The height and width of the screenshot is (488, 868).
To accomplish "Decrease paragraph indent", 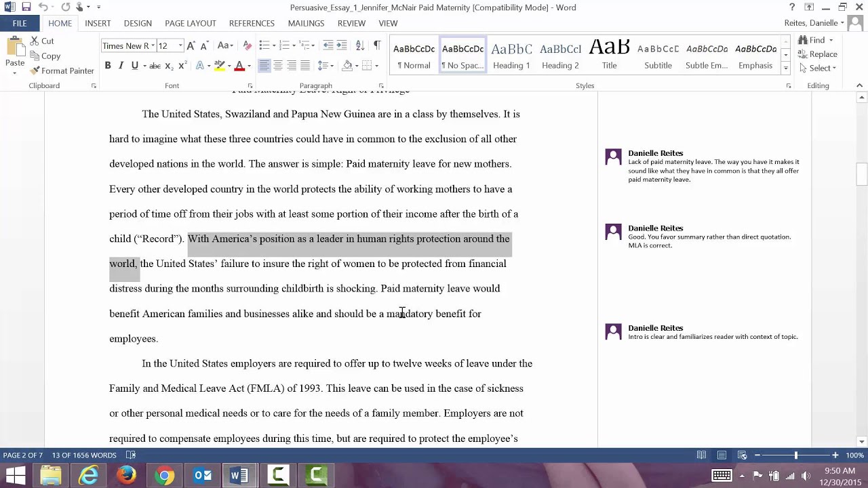I will click(x=328, y=45).
